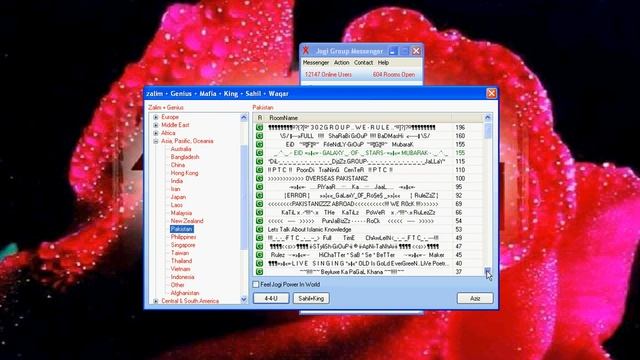
Task: Click the red X logo in Jogi Group Messenger title
Action: click(306, 51)
